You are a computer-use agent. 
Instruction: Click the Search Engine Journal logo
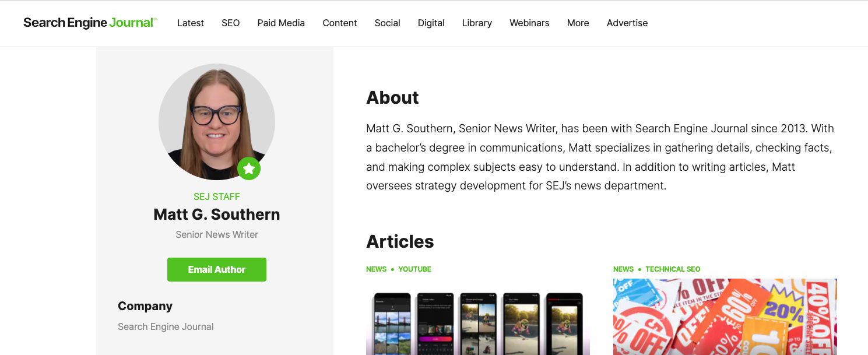click(x=90, y=23)
